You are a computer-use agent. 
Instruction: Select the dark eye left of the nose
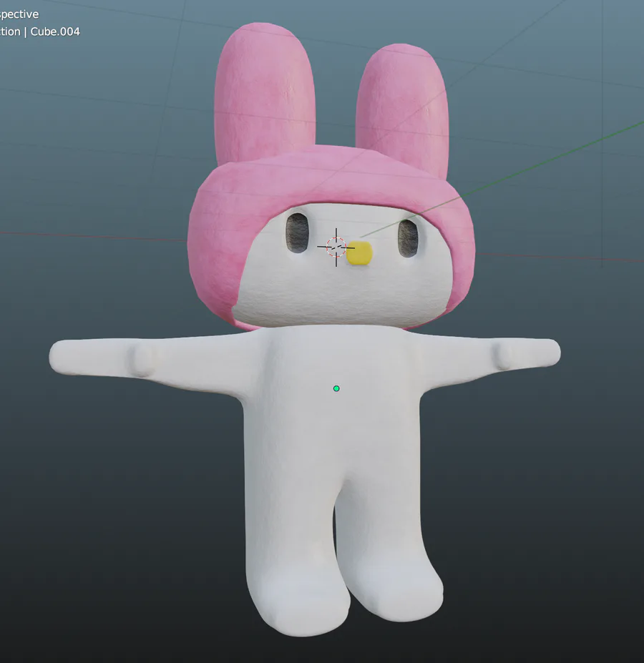[297, 232]
